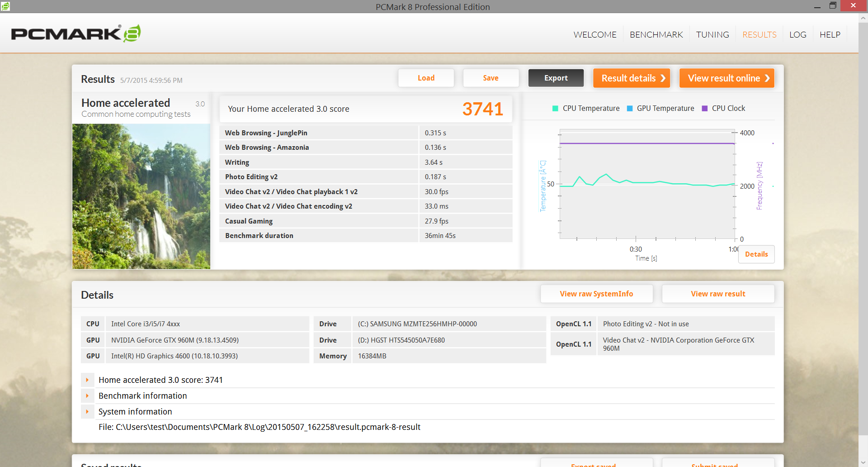Expand Benchmark information section
This screenshot has width=868, height=467.
(87, 396)
